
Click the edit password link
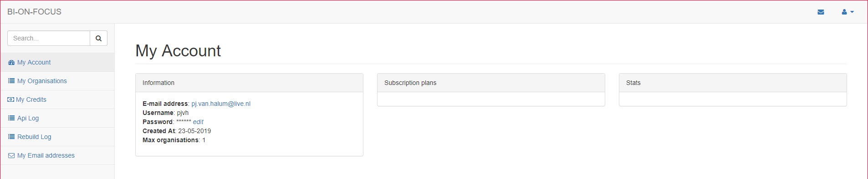point(198,122)
